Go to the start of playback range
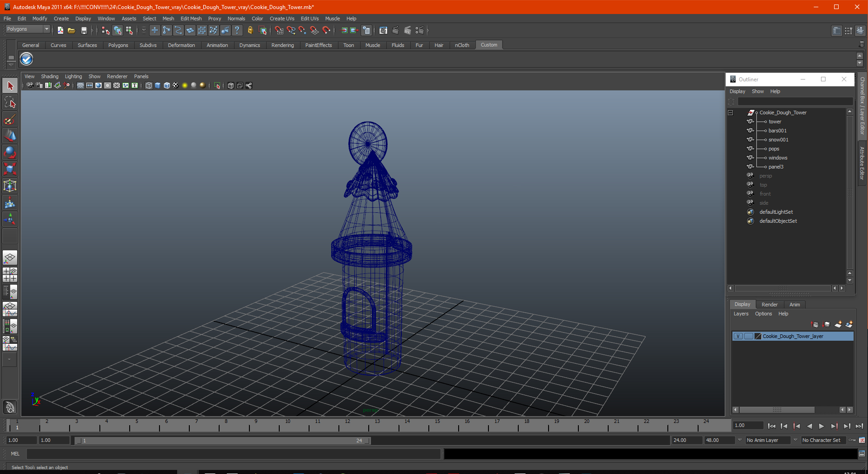Viewport: 868px width, 474px height. coord(772,426)
